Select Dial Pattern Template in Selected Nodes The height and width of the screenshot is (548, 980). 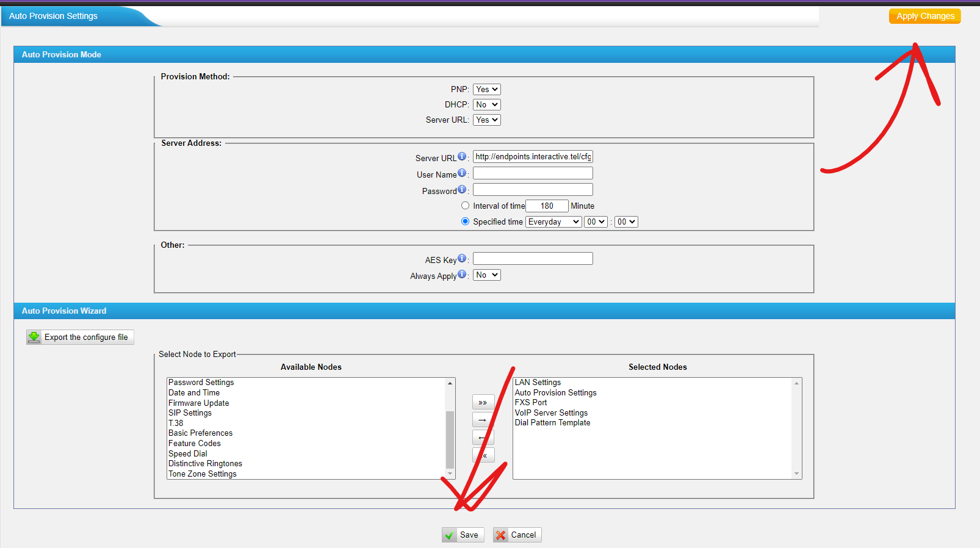(553, 423)
